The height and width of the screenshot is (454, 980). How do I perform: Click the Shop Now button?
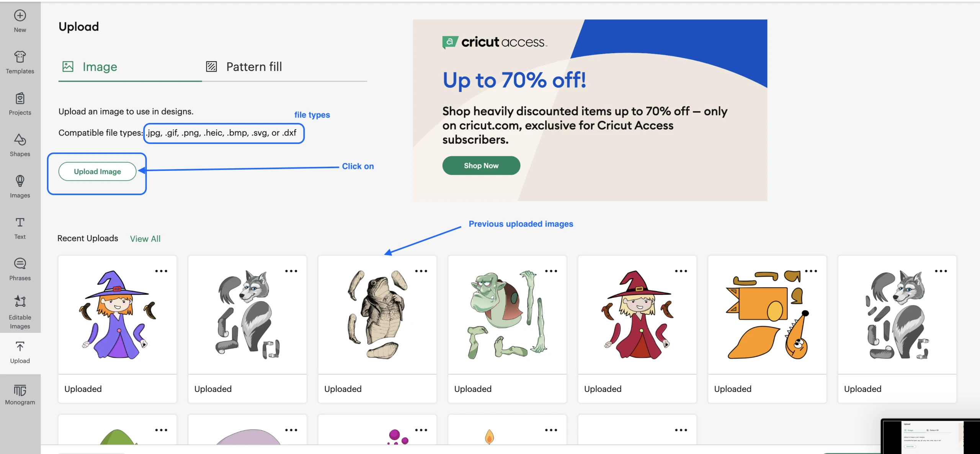pos(481,166)
